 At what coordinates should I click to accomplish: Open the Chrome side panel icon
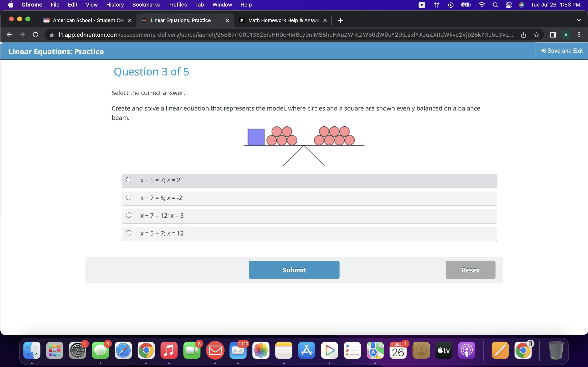(x=553, y=35)
